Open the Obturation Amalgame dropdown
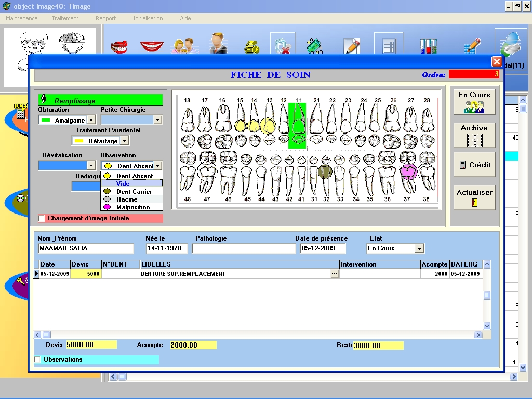Screen dimensions: 532x399 (90, 120)
